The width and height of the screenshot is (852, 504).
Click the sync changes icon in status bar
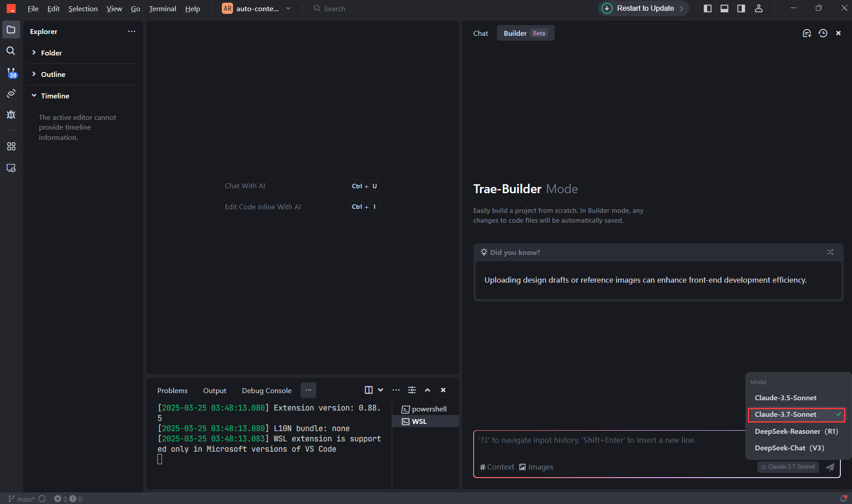(x=42, y=499)
